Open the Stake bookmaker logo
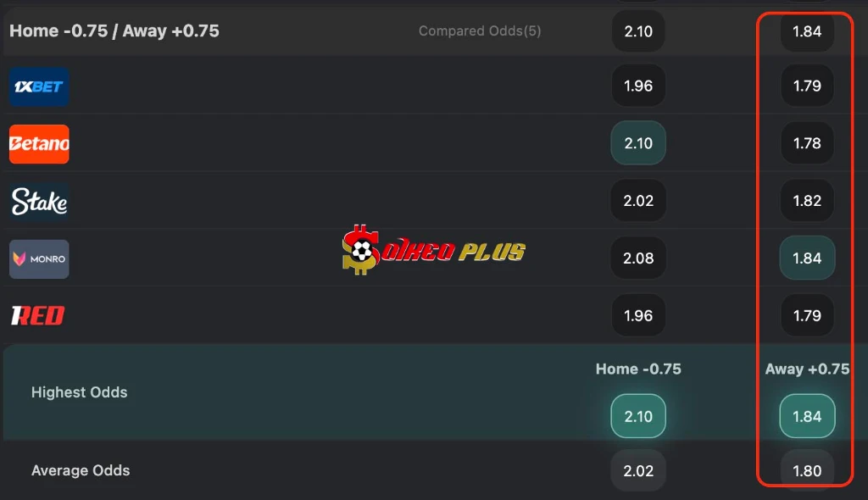 tap(39, 202)
